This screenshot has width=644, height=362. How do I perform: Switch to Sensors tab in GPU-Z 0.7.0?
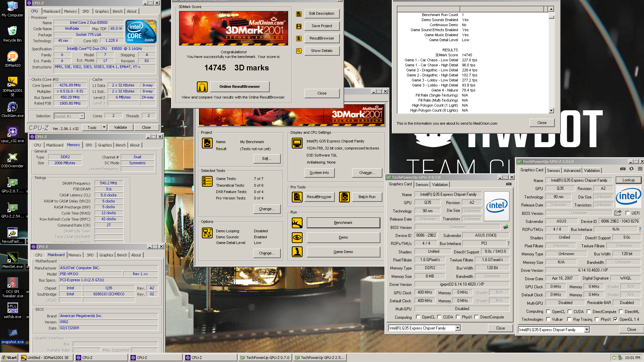(x=422, y=185)
